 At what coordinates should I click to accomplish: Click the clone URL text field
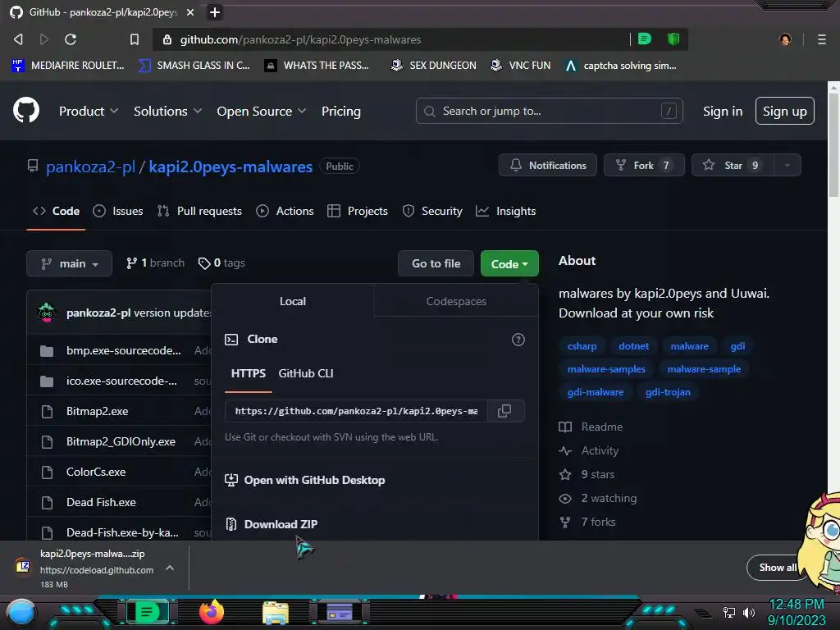356,411
